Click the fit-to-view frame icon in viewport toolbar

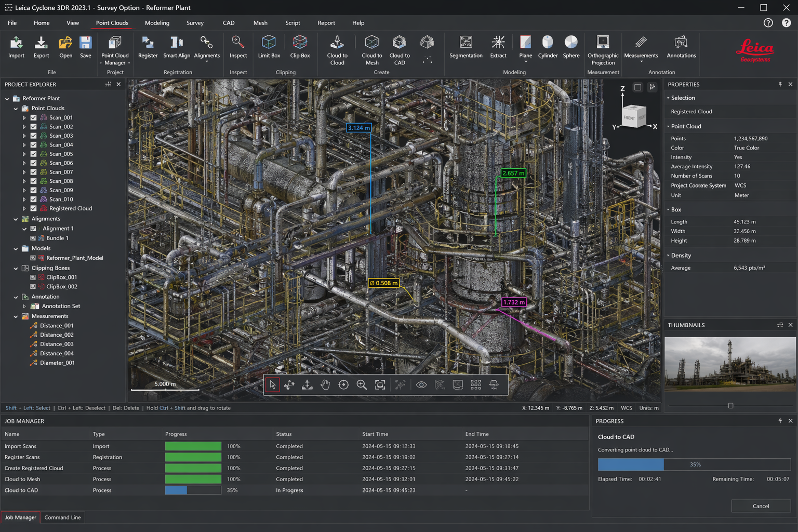click(x=380, y=384)
